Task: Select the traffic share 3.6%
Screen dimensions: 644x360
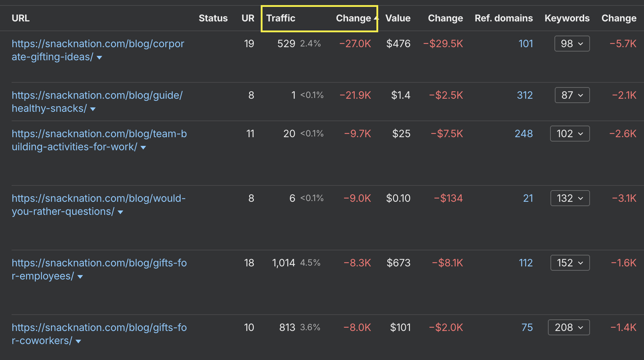Action: pos(310,327)
